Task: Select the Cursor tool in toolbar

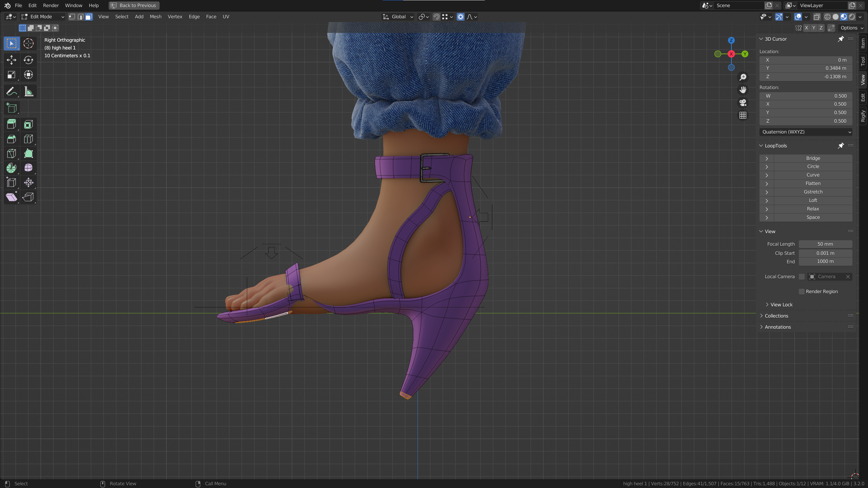Action: pyautogui.click(x=28, y=43)
